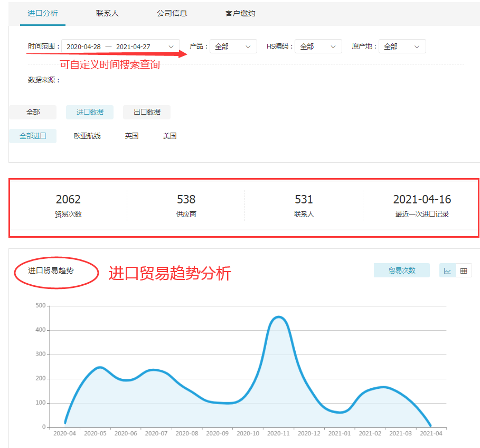The width and height of the screenshot is (480, 448).
Task: Click the 2020-11 peak on the chart
Action: [x=279, y=318]
